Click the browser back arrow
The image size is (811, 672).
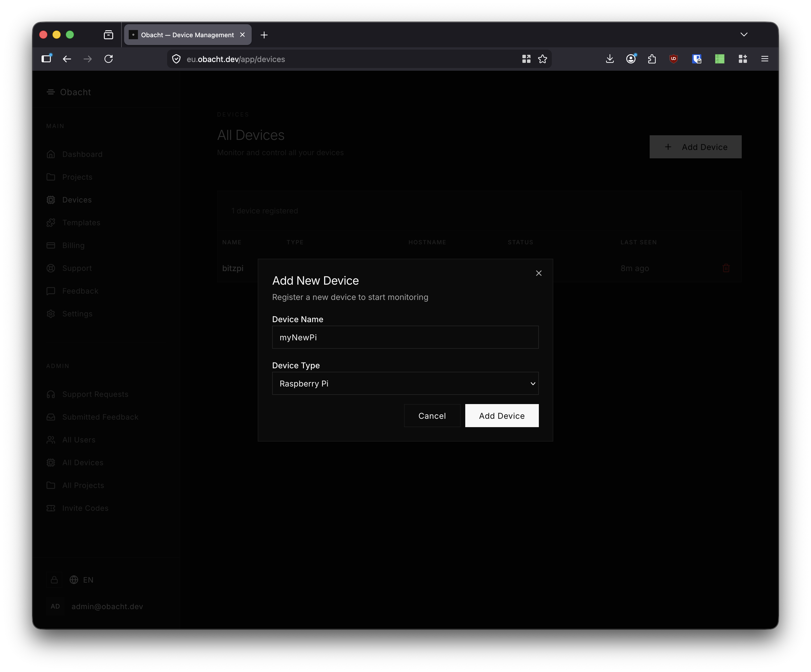coord(67,59)
